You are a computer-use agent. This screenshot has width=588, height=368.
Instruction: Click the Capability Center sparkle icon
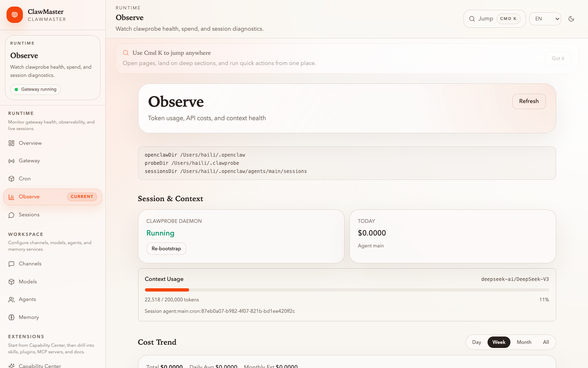[11, 366]
